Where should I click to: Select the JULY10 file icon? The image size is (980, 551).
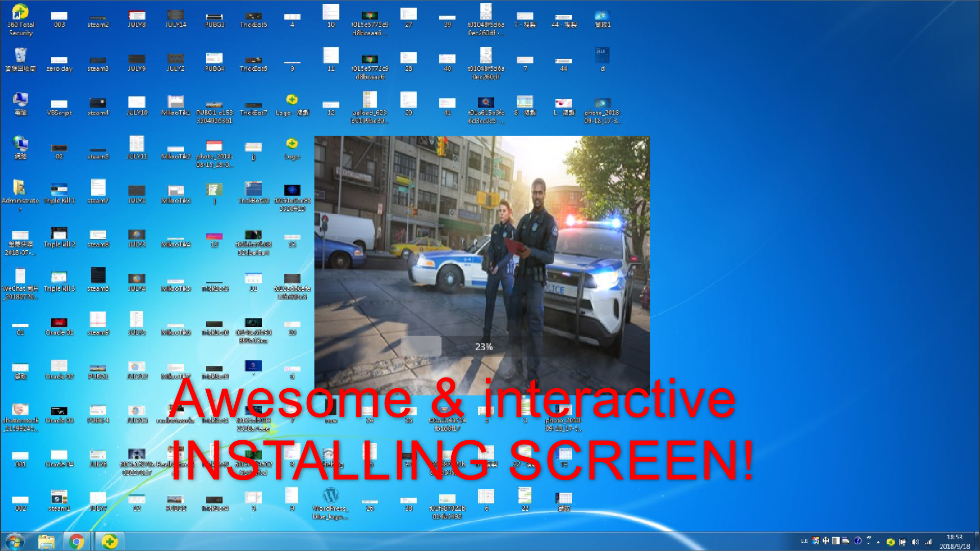pyautogui.click(x=137, y=106)
